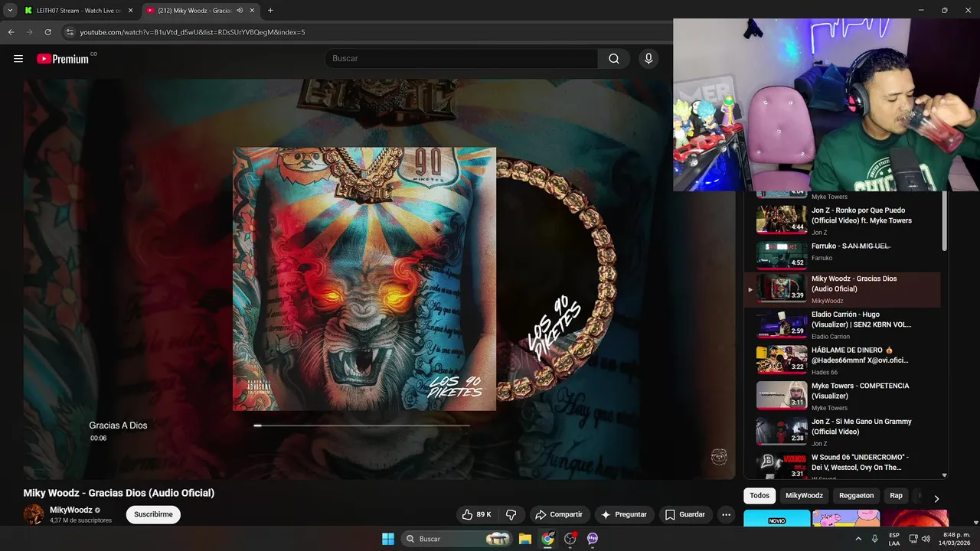
Task: Play Jon Z - Si Me Gano Un Grammy
Action: (x=842, y=432)
